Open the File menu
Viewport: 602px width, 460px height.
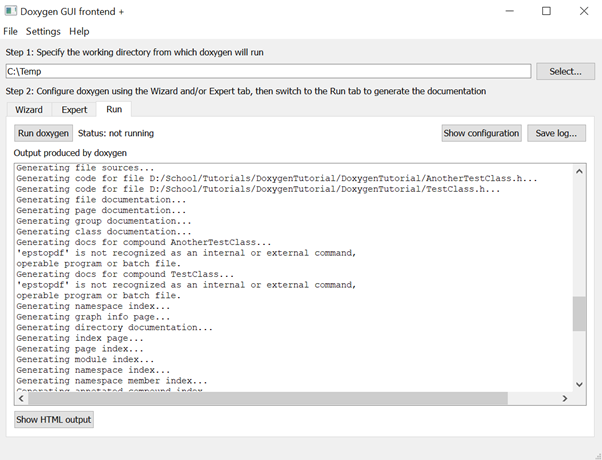click(x=10, y=31)
